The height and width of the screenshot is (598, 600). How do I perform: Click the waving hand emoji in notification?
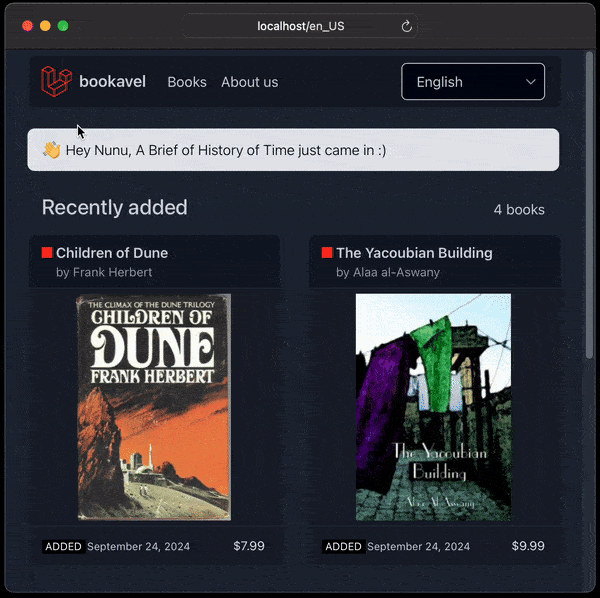pyautogui.click(x=52, y=150)
